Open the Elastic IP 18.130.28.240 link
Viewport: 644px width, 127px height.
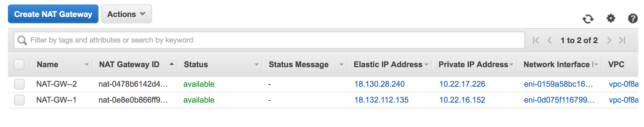(x=379, y=84)
